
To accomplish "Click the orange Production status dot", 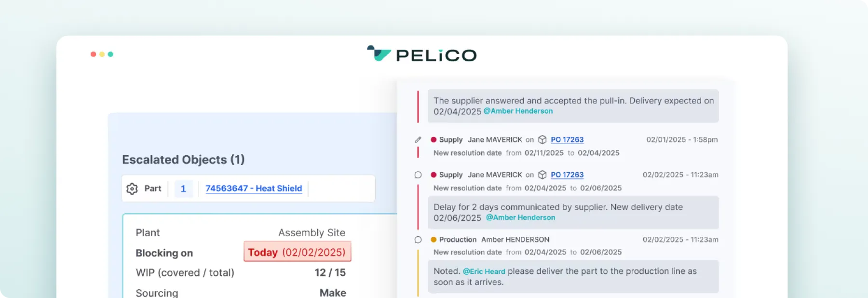I will 433,239.
